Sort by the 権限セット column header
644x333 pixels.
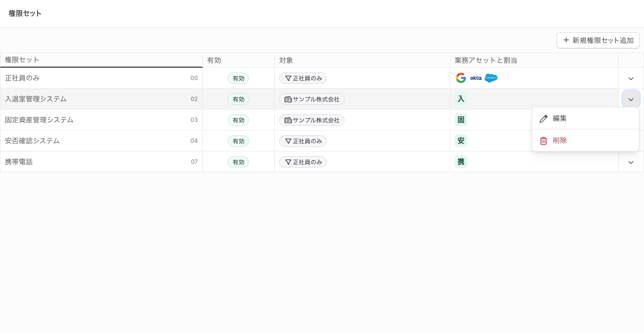point(101,60)
